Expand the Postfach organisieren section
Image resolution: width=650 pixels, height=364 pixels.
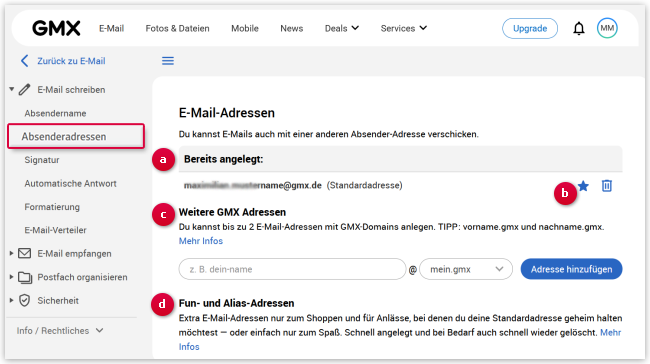point(12,277)
